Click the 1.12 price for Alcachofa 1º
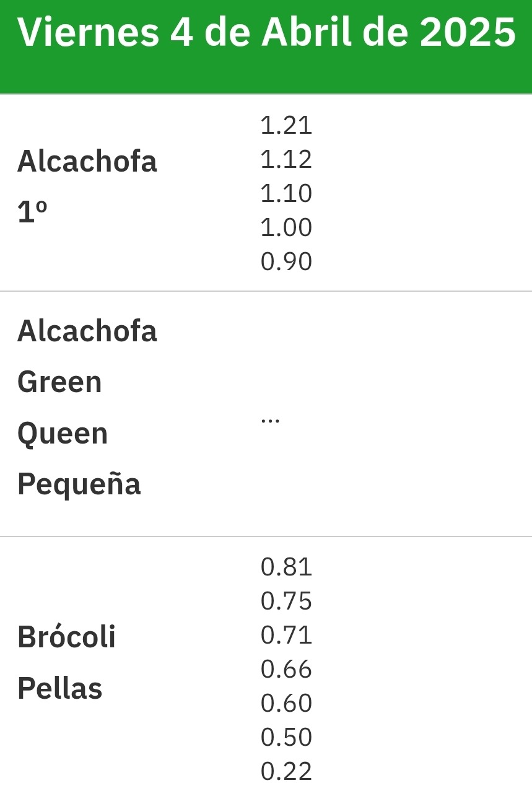 (x=286, y=159)
